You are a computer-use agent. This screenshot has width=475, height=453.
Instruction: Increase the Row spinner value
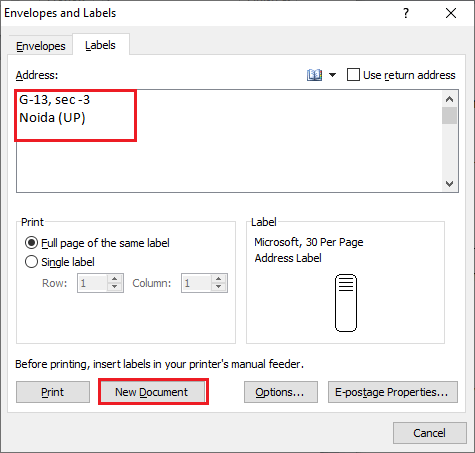[x=115, y=279]
